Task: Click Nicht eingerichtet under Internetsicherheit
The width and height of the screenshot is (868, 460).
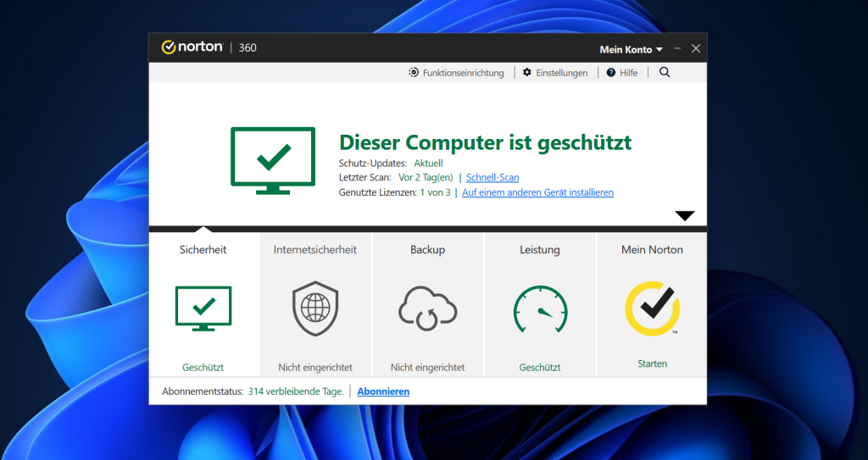Action: (315, 367)
